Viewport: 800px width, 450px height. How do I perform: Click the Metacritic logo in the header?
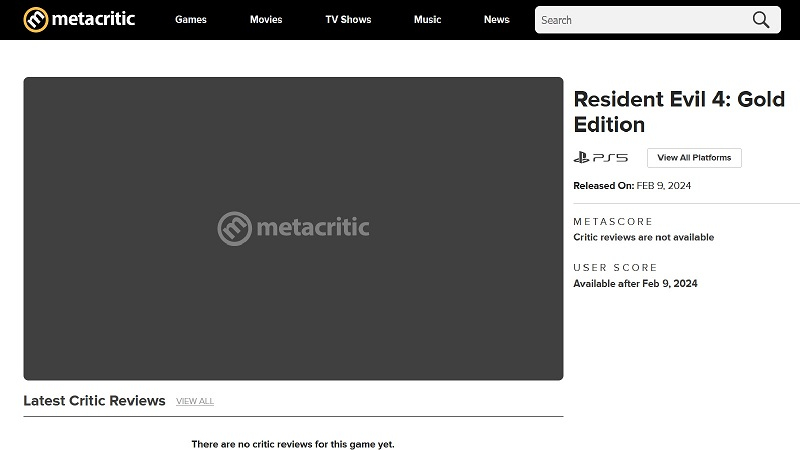point(79,19)
